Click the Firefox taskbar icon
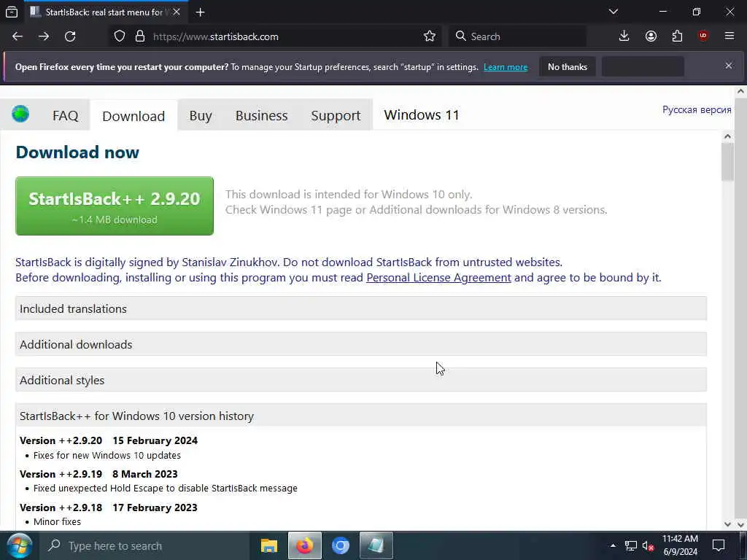Image resolution: width=747 pixels, height=560 pixels. coord(305,545)
